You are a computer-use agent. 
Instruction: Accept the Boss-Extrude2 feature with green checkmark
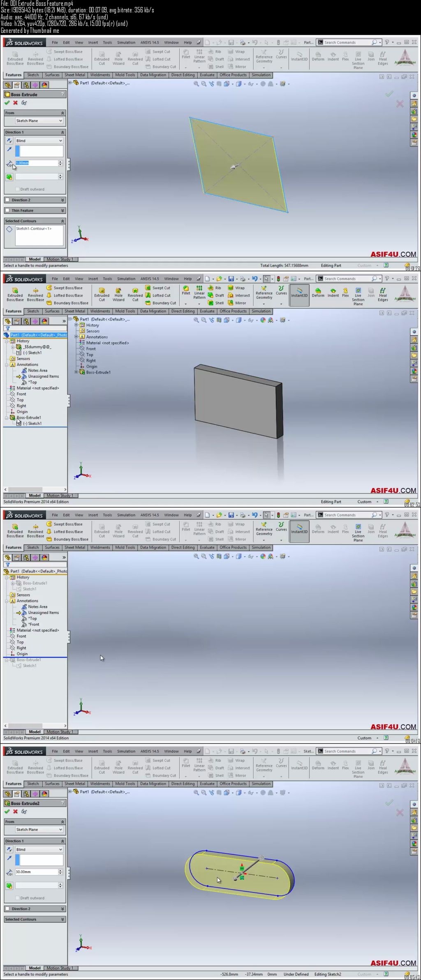click(7, 812)
